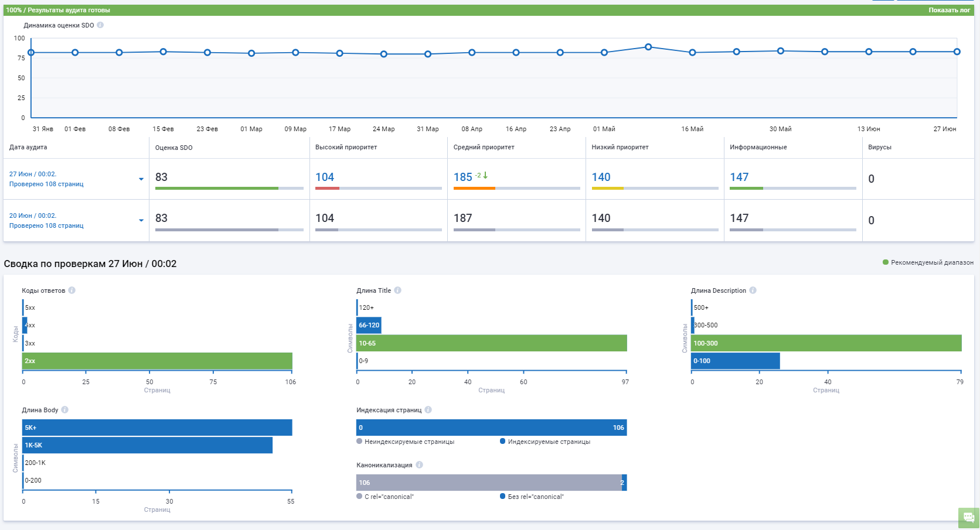Viewport: 980px width, 530px height.
Task: Open the 27 Июн / 00:02 audit link
Action: coord(33,174)
